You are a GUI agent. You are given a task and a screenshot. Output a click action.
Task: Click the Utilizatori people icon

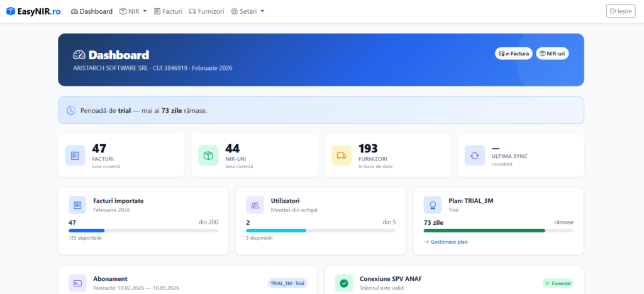[x=255, y=205]
